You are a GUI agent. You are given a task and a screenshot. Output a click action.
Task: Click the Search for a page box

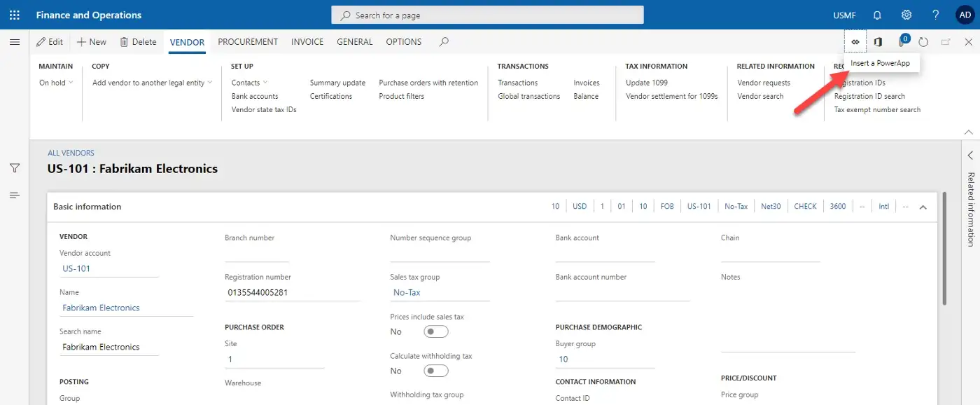click(x=487, y=15)
